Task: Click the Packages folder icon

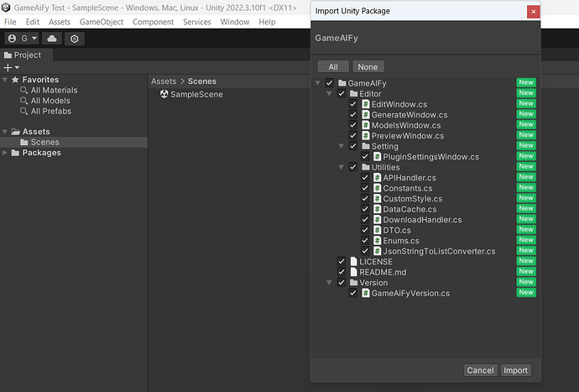Action: coord(15,153)
